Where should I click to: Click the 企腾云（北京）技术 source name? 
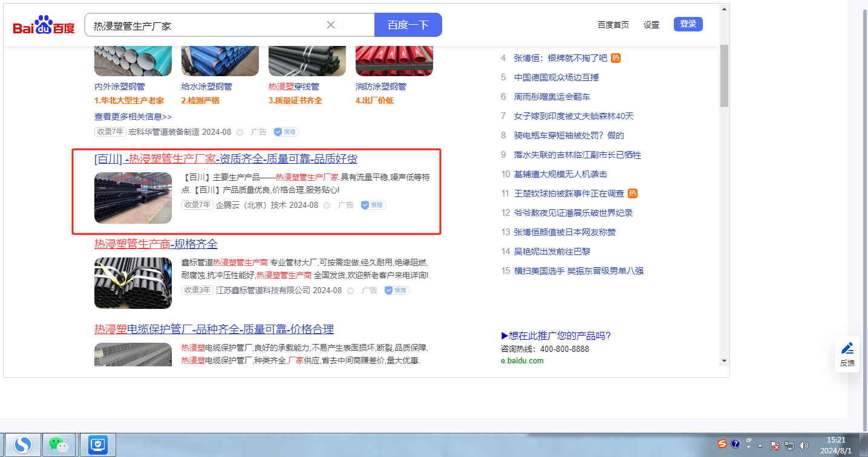251,205
